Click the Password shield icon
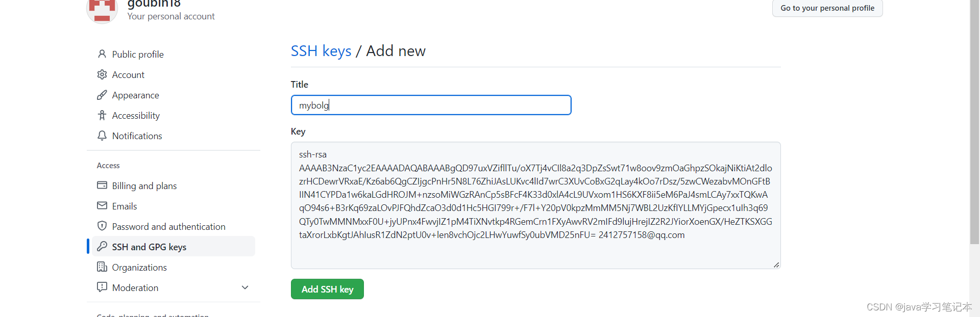Image resolution: width=980 pixels, height=317 pixels. click(x=102, y=226)
